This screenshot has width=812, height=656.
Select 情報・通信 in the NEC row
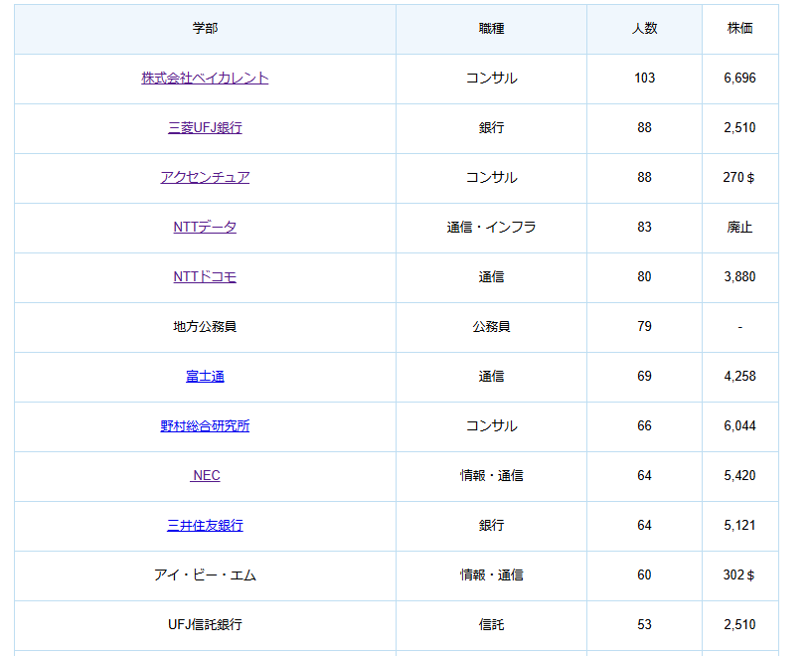click(x=491, y=476)
